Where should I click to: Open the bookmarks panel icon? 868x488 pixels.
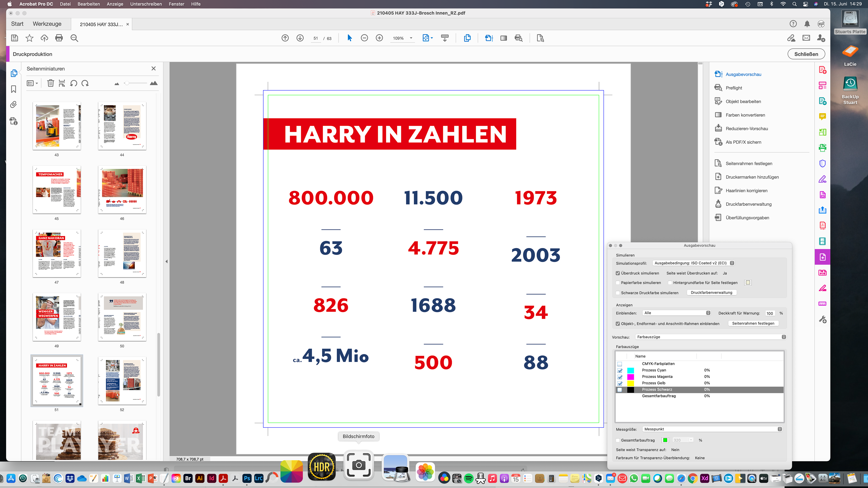pos(14,89)
